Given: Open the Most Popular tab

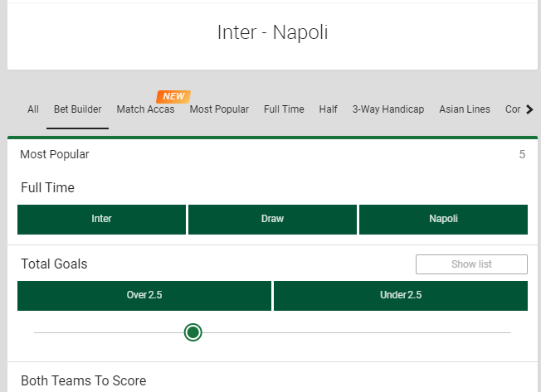Looking at the screenshot, I should click(219, 109).
